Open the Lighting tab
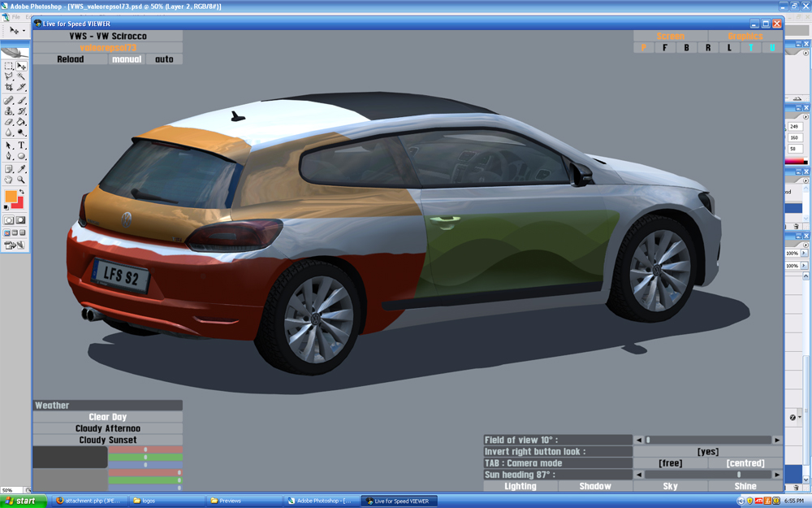812x508 pixels. [x=520, y=486]
